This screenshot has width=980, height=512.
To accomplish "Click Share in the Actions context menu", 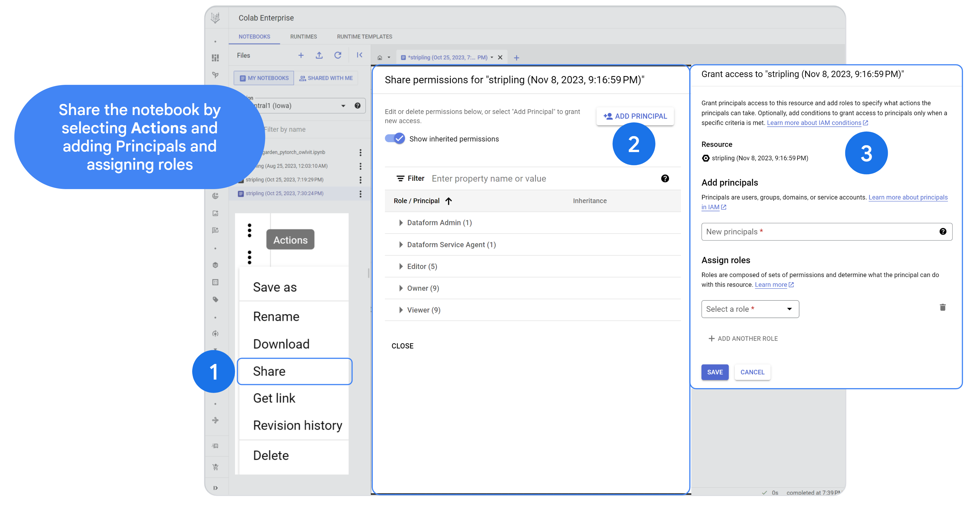I will coord(293,370).
